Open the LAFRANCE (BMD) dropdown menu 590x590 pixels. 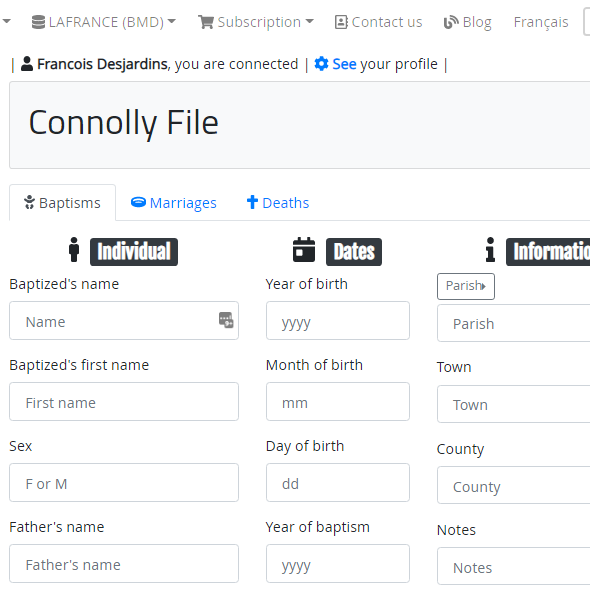(103, 22)
